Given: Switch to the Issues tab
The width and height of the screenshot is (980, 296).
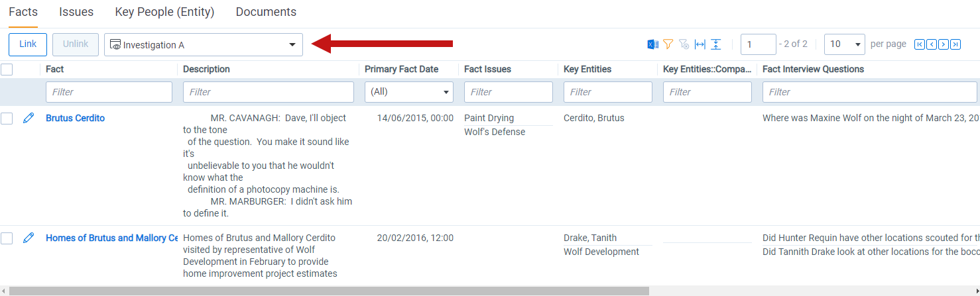Looking at the screenshot, I should (76, 12).
